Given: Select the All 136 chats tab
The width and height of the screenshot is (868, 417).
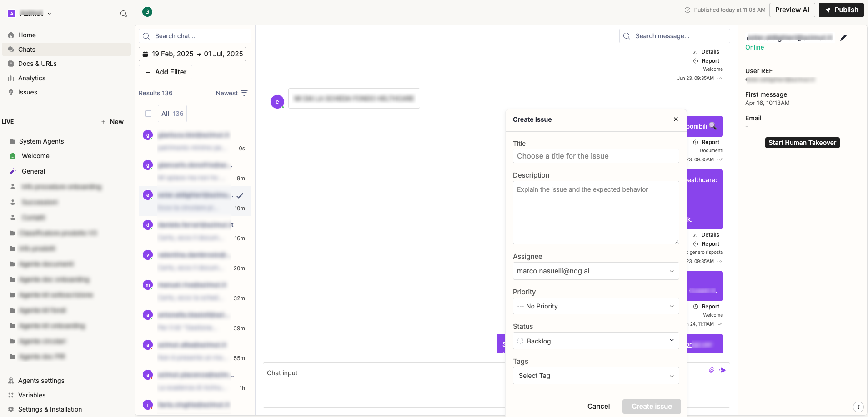Looking at the screenshot, I should coord(172,114).
